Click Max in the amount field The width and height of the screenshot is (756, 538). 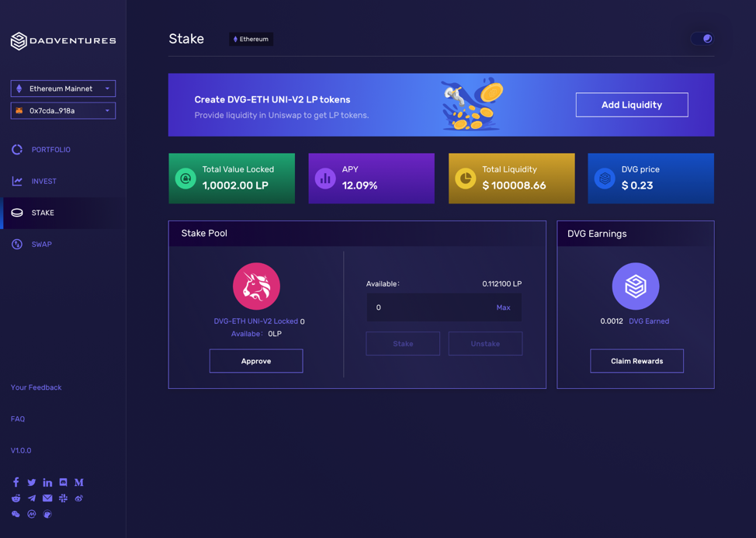click(504, 307)
